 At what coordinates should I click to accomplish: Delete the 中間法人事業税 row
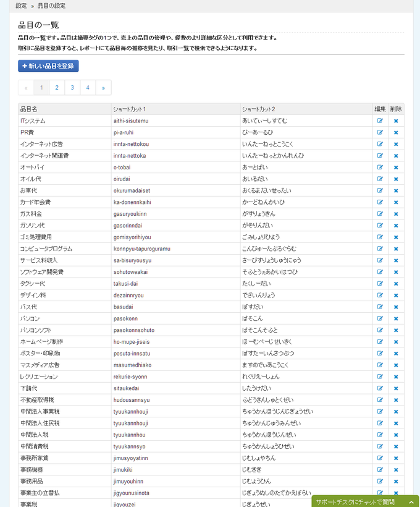(396, 412)
